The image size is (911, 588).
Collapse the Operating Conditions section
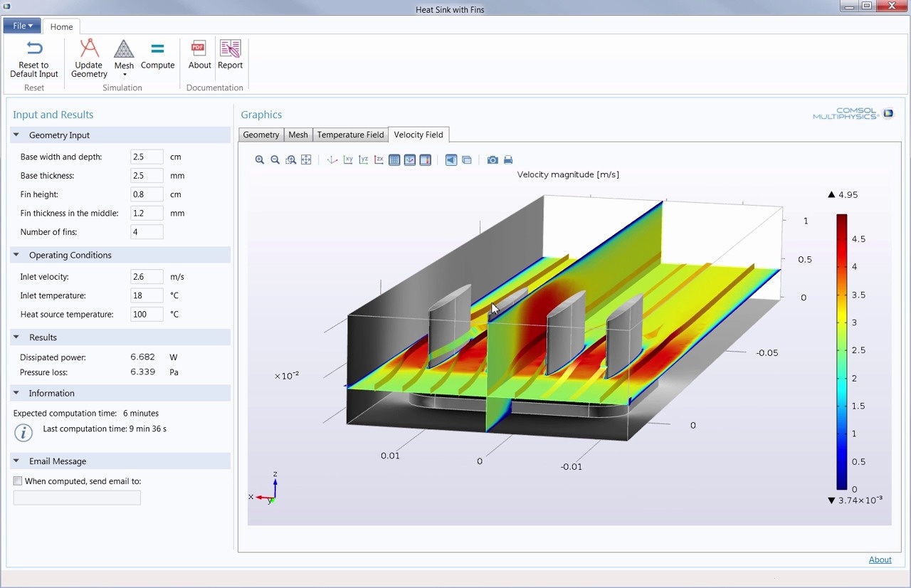[x=16, y=255]
